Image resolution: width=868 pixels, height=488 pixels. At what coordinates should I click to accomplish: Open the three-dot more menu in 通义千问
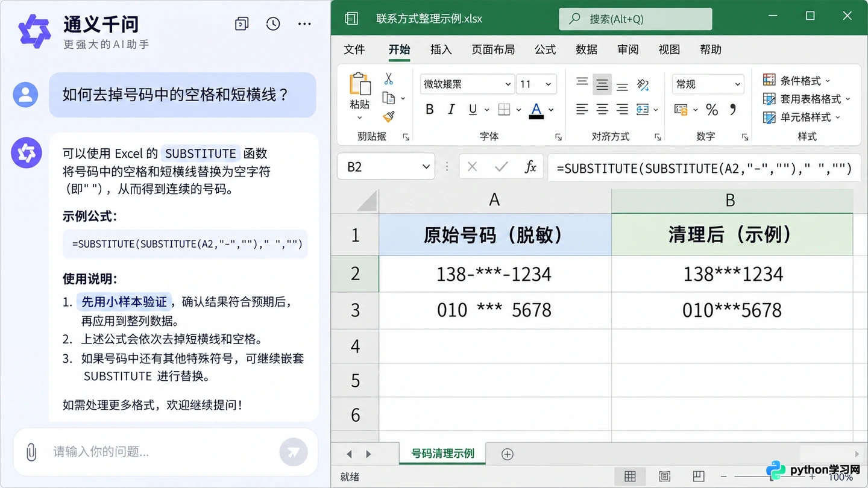[304, 24]
